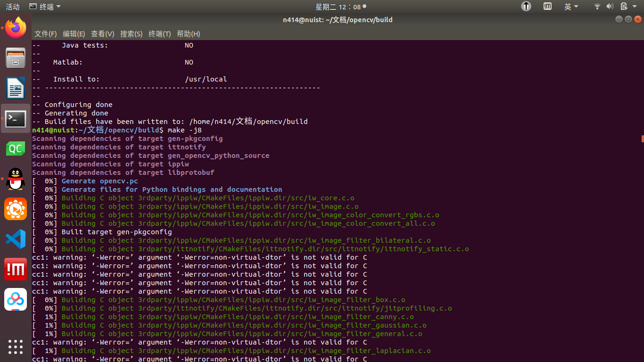Click the iw_image_filter_laplacian.c.o line
This screenshot has height=362, width=644.
pos(231,351)
